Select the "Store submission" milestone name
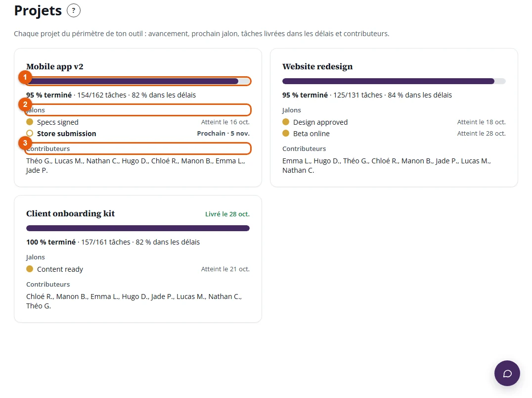532x398 pixels. pyautogui.click(x=66, y=134)
